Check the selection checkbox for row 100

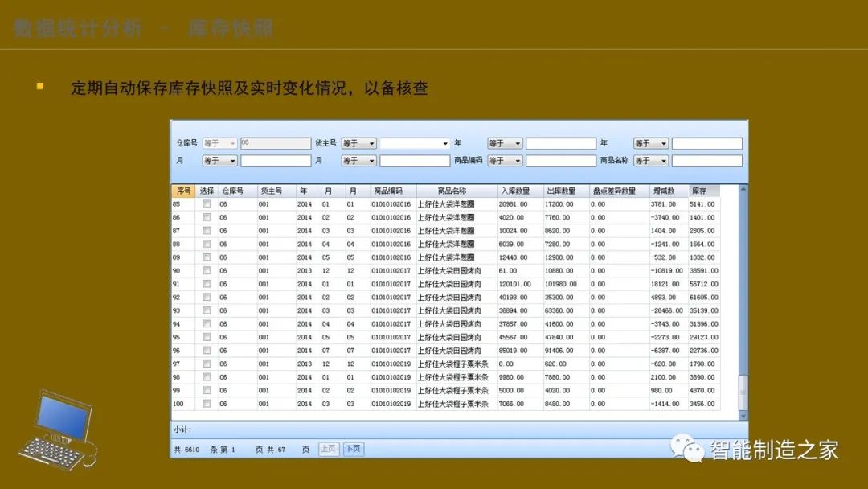pos(207,405)
